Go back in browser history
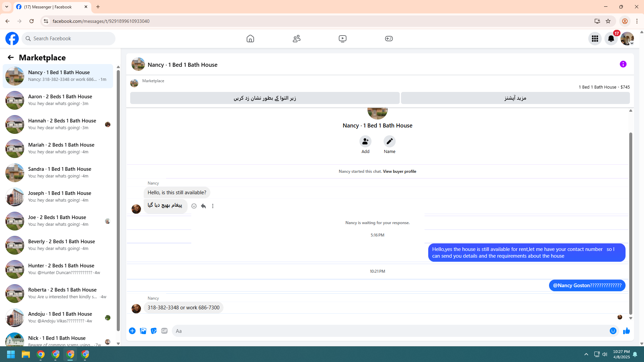The width and height of the screenshot is (644, 362). click(7, 21)
